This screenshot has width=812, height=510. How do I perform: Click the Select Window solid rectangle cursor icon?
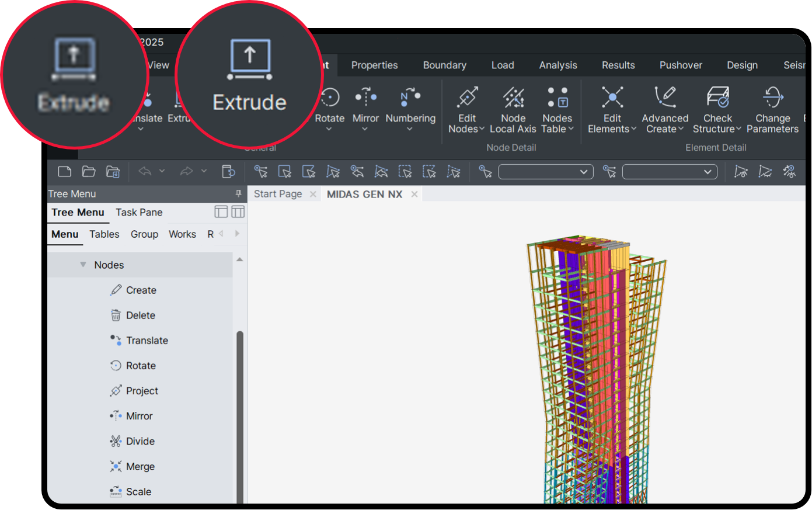tap(285, 171)
